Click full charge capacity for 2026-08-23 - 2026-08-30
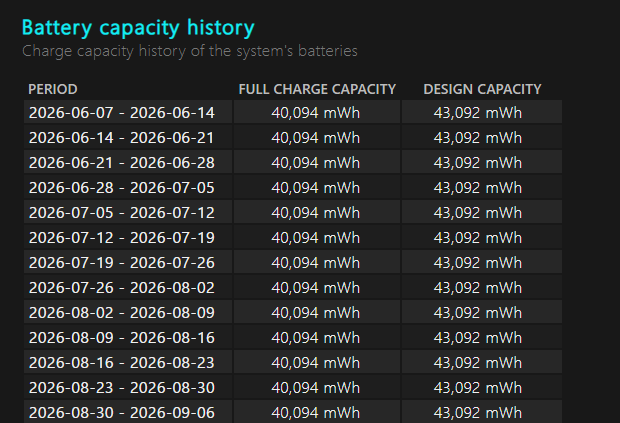 (316, 388)
